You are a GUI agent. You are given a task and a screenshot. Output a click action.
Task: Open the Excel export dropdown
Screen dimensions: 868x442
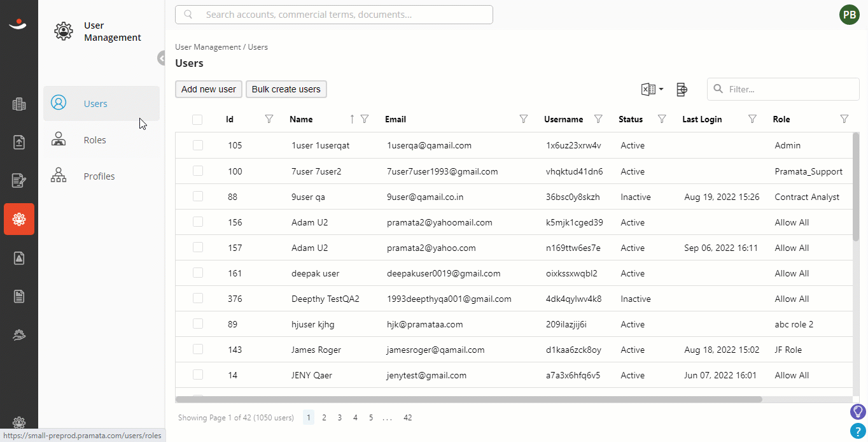pos(652,89)
